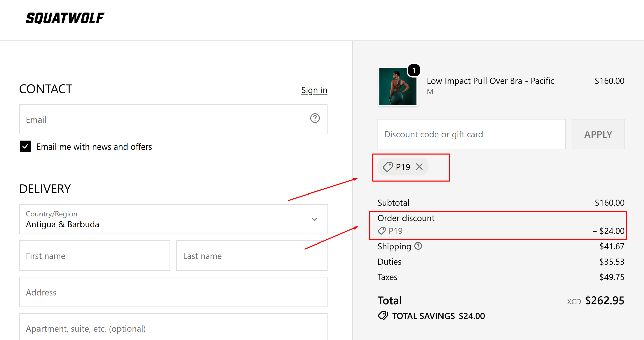Screen dimensions: 644x340
Task: Focus the Apartment, suite, etc. field
Action: (x=173, y=327)
